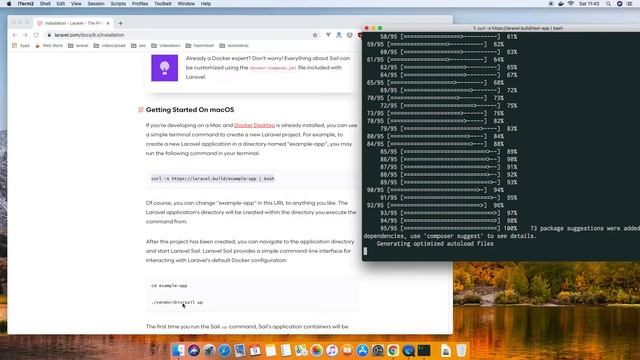
Task: Open Reminders from the Dock
Action: point(286,350)
